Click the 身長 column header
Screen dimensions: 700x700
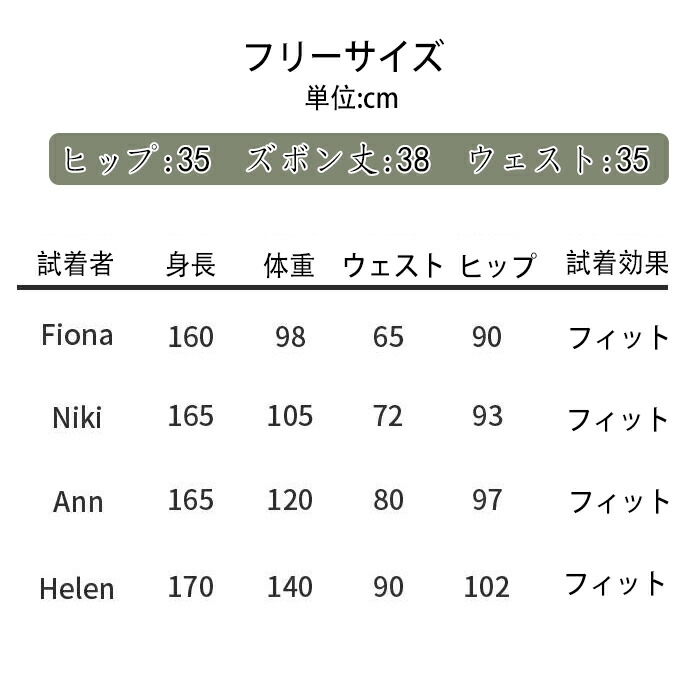pyautogui.click(x=190, y=265)
